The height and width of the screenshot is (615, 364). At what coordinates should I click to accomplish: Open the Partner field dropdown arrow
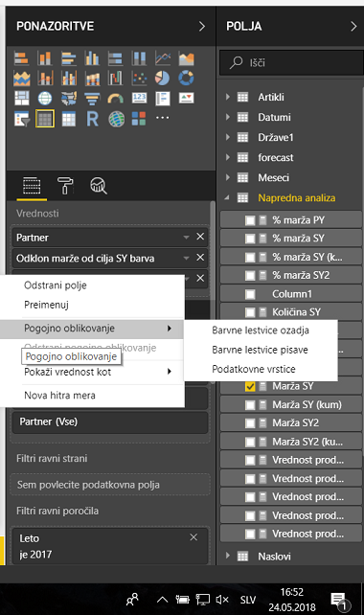(x=187, y=238)
